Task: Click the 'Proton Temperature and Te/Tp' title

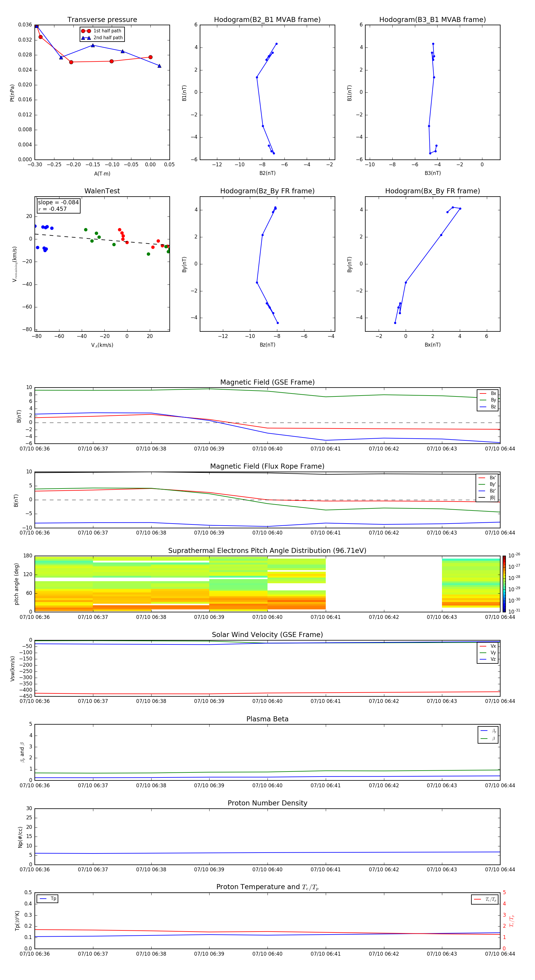Action: pyautogui.click(x=267, y=887)
